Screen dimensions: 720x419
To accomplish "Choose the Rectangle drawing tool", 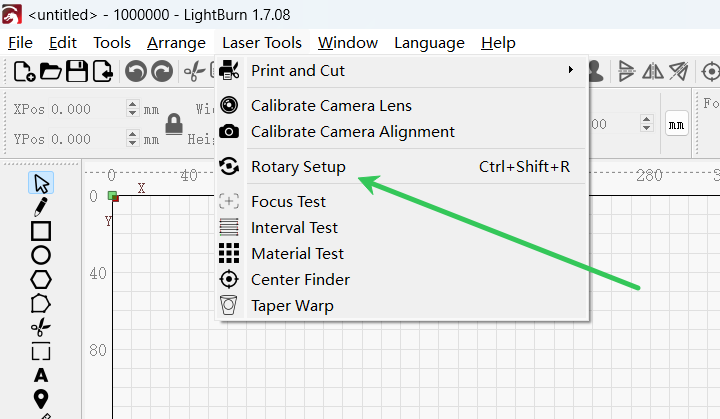I will click(41, 231).
